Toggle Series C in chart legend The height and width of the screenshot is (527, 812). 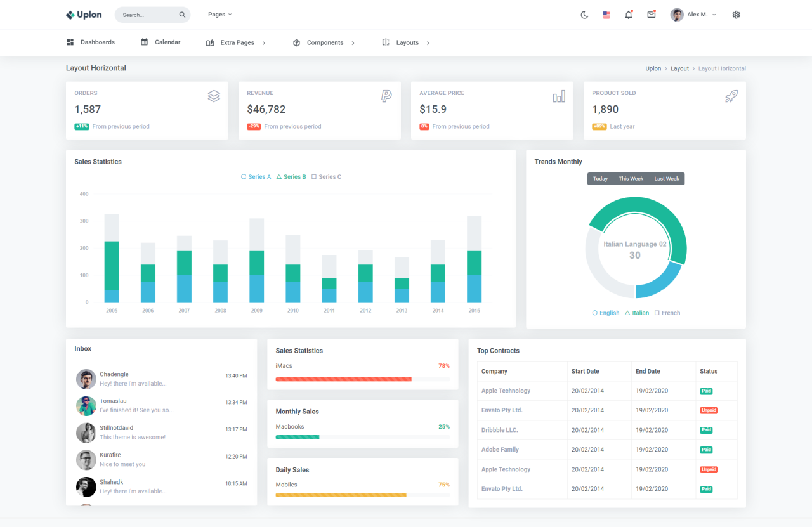(x=327, y=177)
